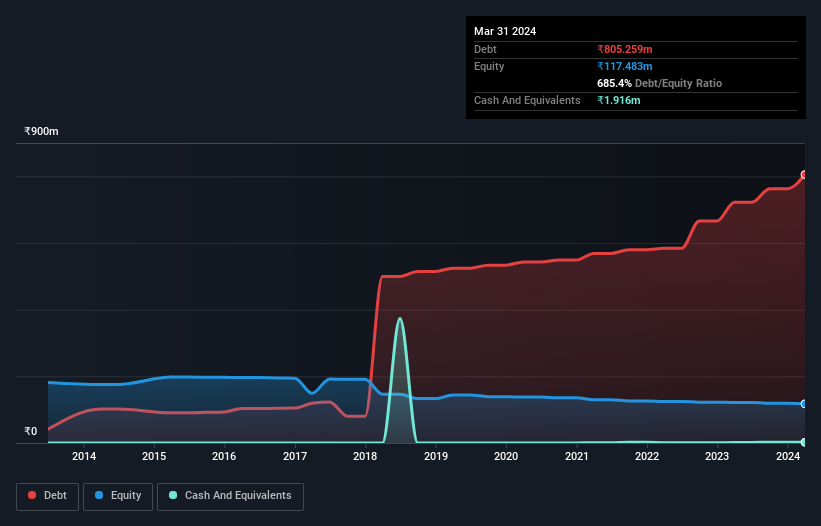
Task: Click the red Debt endpoint marker
Action: click(804, 175)
